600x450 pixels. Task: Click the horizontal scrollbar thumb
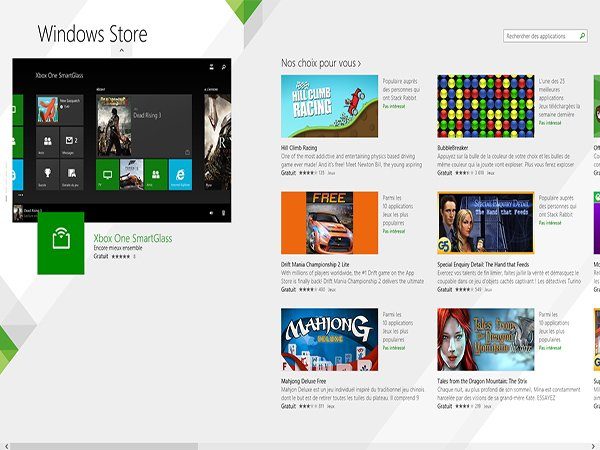(x=104, y=446)
